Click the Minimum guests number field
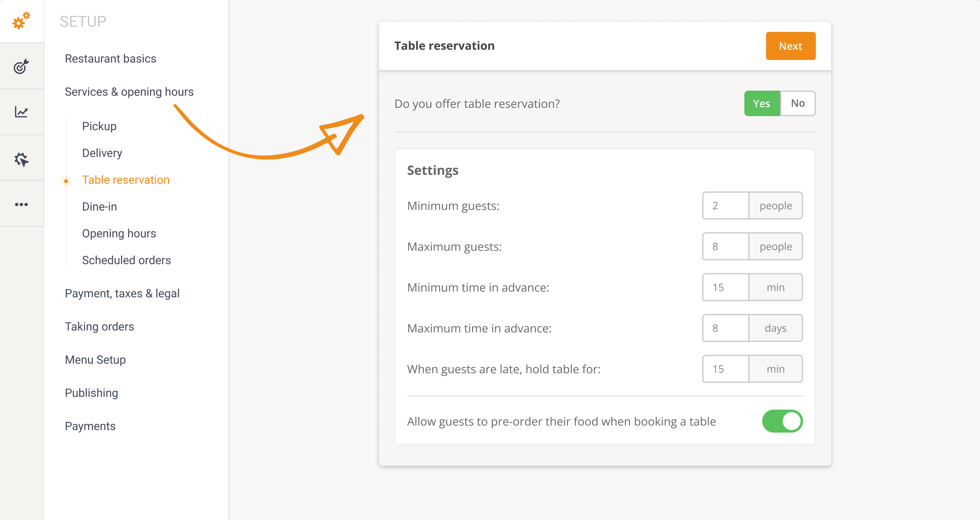This screenshot has height=520, width=980. click(x=726, y=206)
